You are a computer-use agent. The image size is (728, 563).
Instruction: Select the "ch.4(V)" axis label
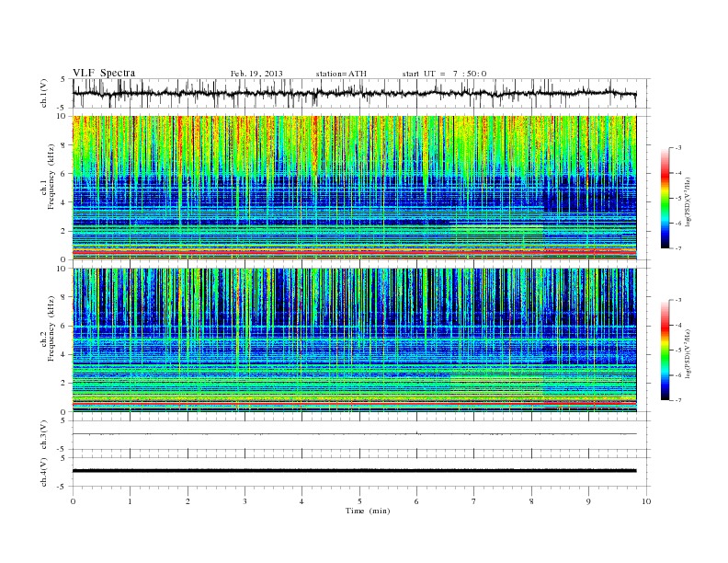(x=44, y=472)
